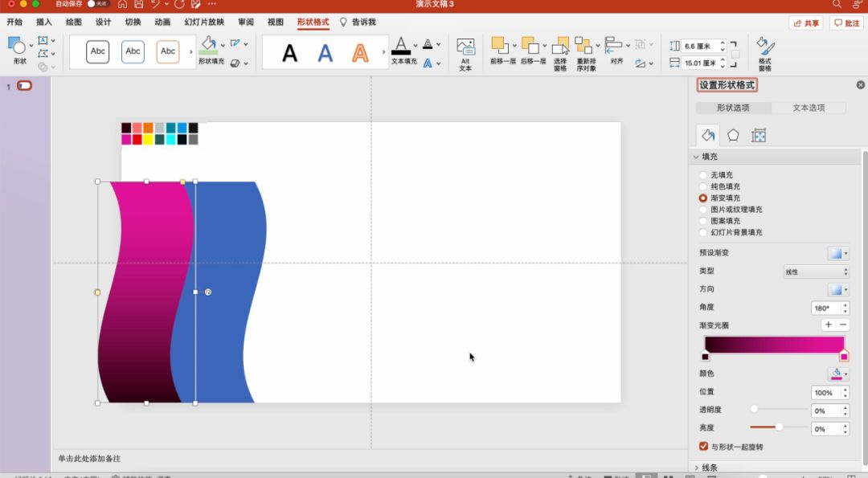
Task: Click the 共享 share button
Action: [x=806, y=23]
